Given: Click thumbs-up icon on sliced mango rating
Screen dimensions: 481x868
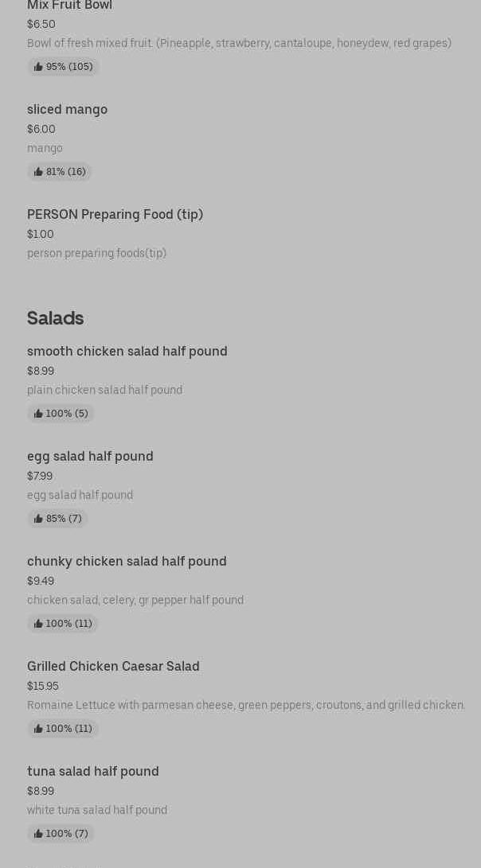Looking at the screenshot, I should (x=38, y=172).
